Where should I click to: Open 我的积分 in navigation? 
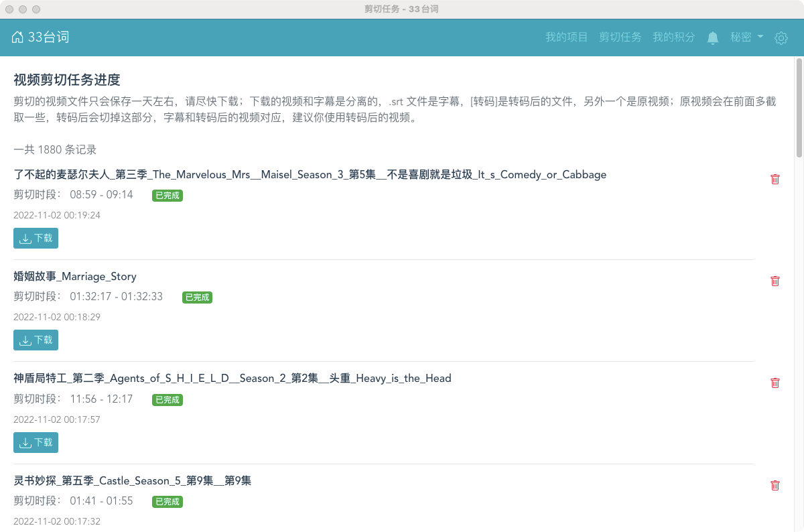674,38
